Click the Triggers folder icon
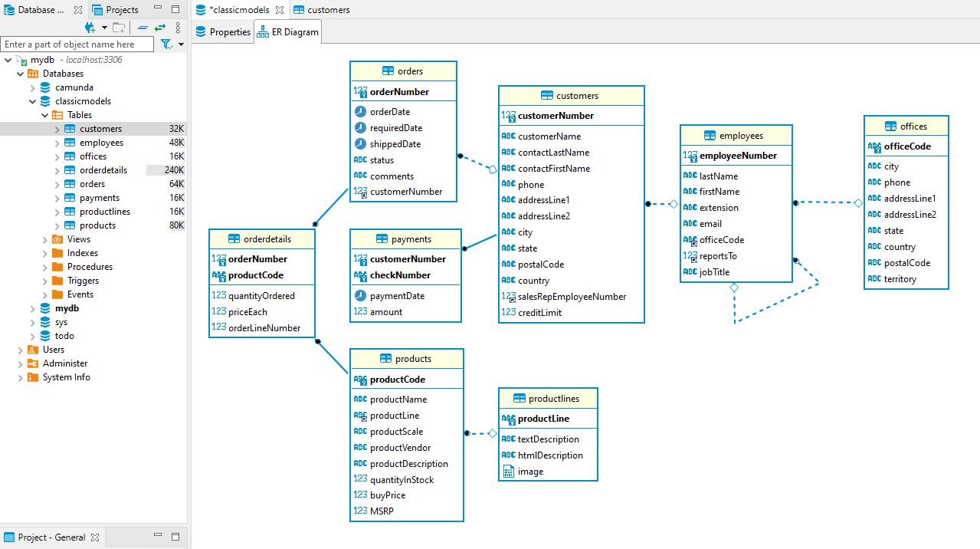Viewport: 980px width, 549px height. click(x=57, y=281)
